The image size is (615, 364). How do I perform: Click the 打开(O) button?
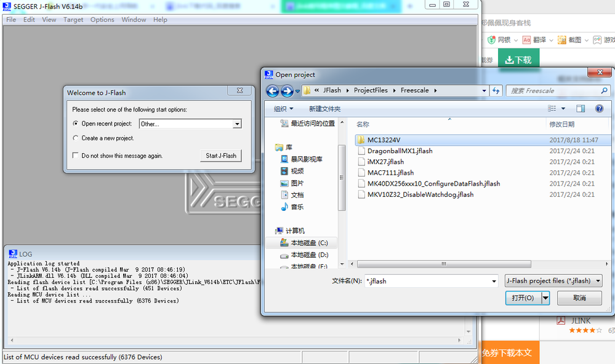523,298
